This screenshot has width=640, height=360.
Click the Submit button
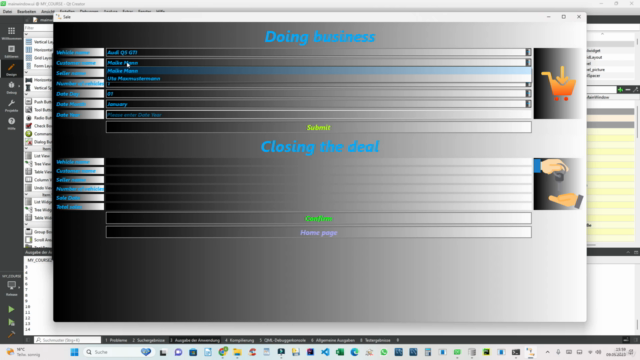318,127
